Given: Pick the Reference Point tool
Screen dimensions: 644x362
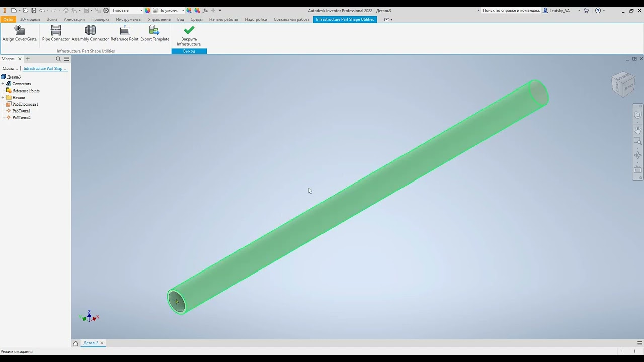Looking at the screenshot, I should coord(124,34).
